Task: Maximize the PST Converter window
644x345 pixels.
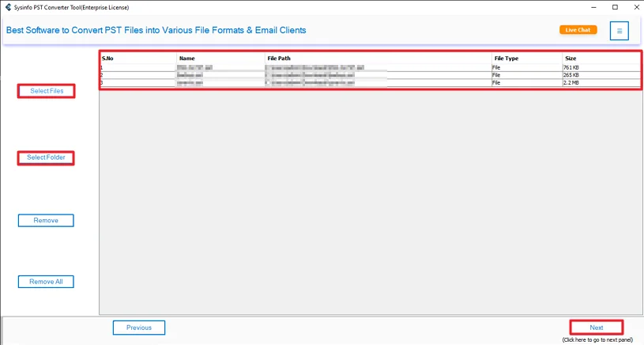Action: tap(615, 7)
